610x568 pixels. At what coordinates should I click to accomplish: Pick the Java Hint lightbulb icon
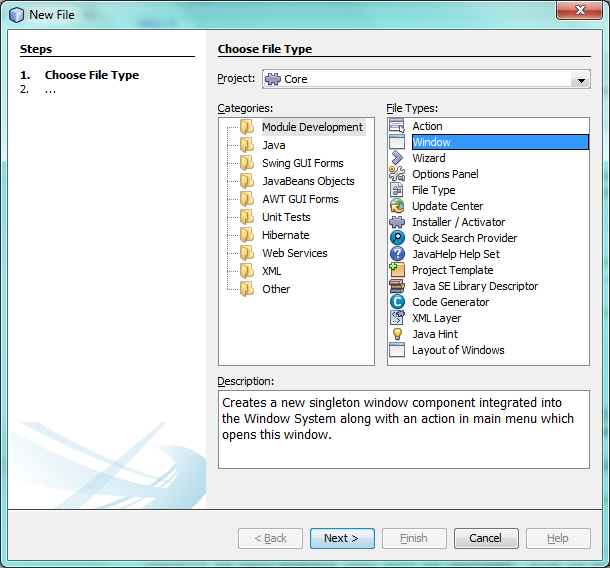[x=396, y=334]
